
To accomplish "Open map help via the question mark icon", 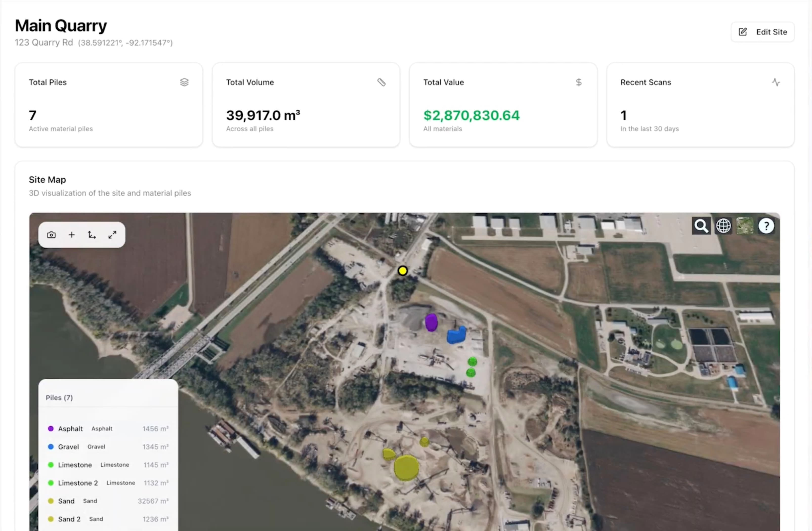I will coord(766,226).
